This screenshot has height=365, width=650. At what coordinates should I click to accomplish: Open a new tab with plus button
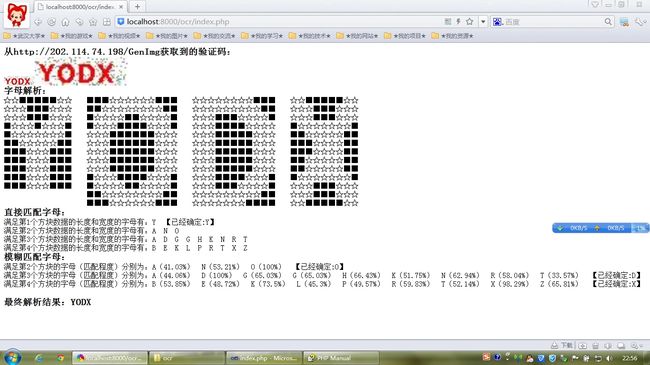click(x=137, y=7)
